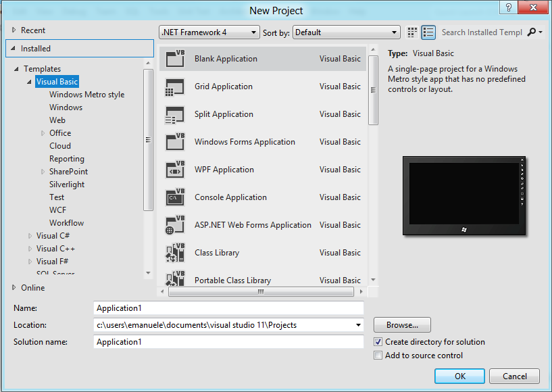This screenshot has width=552, height=392.
Task: Select the Blank Application template icon
Action: point(175,59)
